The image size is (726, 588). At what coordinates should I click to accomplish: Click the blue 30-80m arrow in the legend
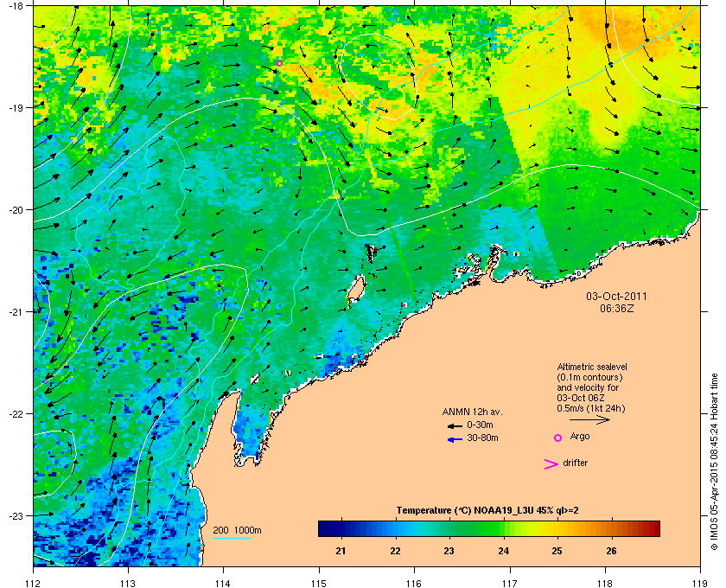pyautogui.click(x=455, y=439)
